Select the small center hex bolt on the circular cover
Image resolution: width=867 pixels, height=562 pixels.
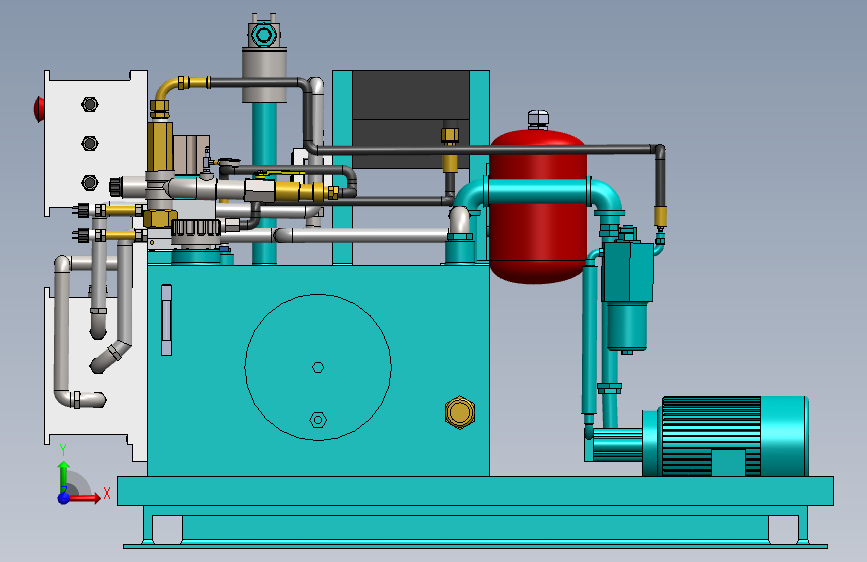tap(318, 367)
